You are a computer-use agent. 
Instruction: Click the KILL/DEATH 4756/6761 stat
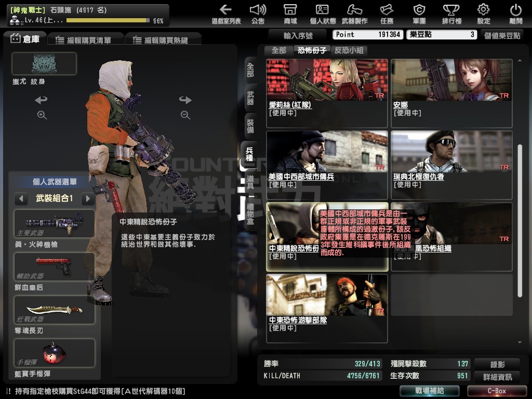(322, 376)
